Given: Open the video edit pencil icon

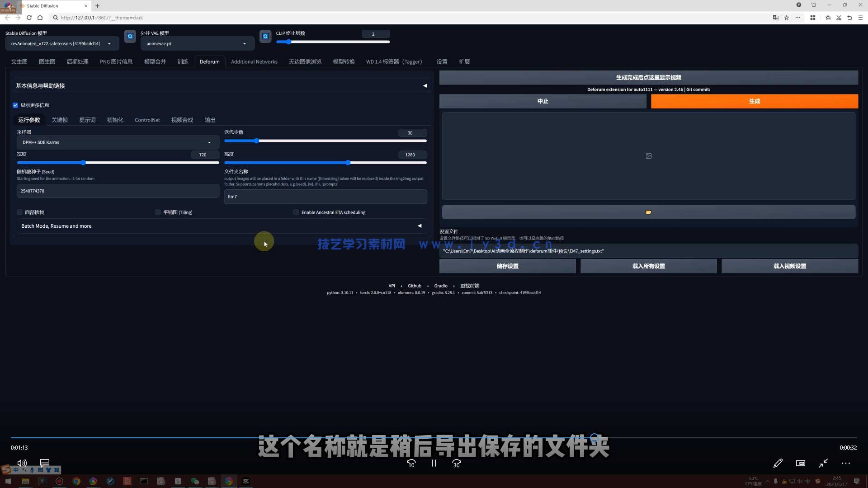Looking at the screenshot, I should (x=778, y=463).
